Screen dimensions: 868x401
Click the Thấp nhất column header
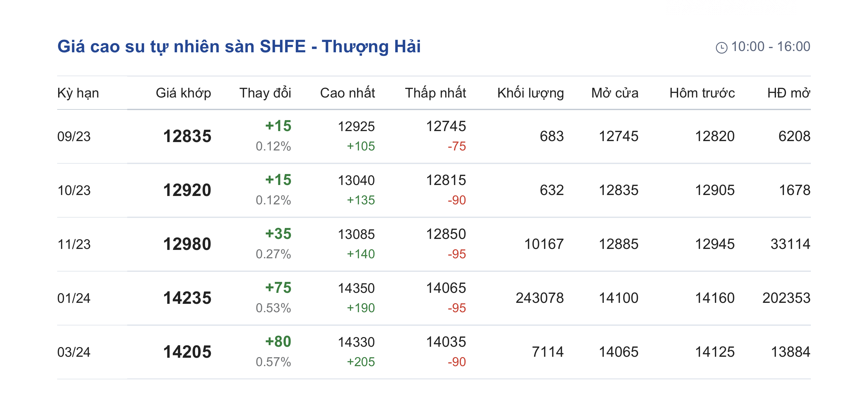point(435,93)
